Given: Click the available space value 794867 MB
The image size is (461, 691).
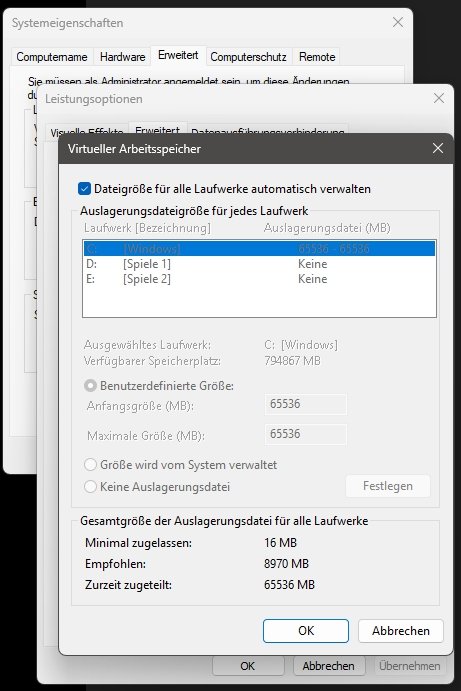Looking at the screenshot, I should tap(293, 361).
